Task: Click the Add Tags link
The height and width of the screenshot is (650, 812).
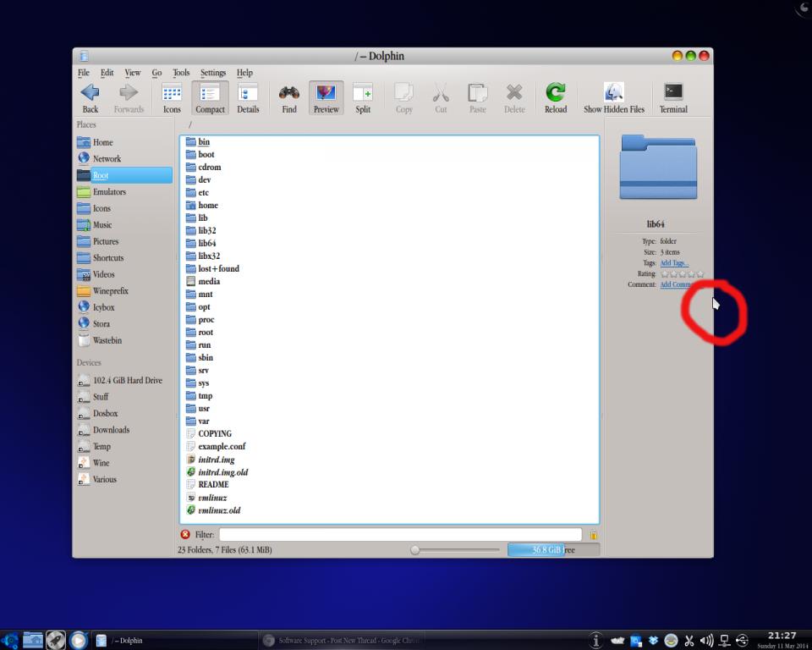Action: (673, 263)
